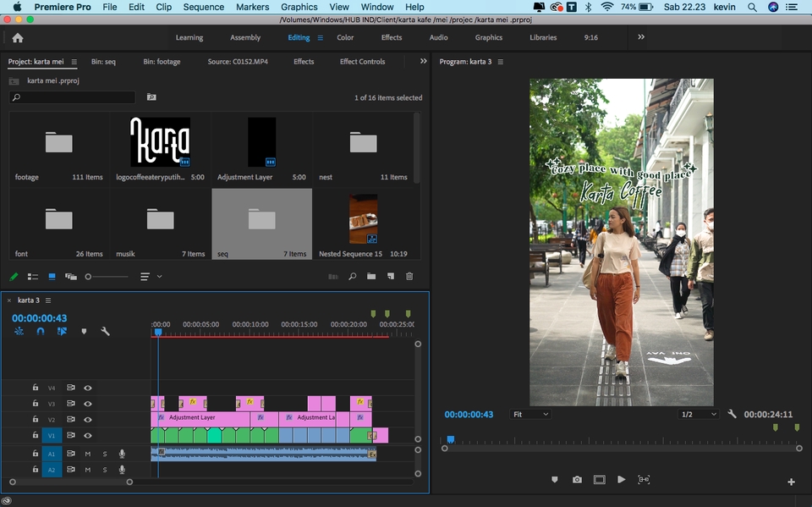
Task: Open the sort icons dropdown arrow
Action: [160, 277]
